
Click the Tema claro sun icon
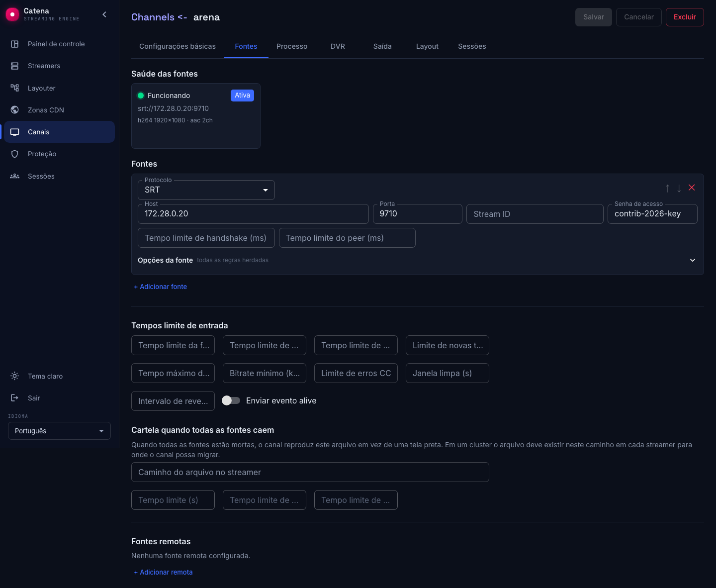click(x=15, y=376)
